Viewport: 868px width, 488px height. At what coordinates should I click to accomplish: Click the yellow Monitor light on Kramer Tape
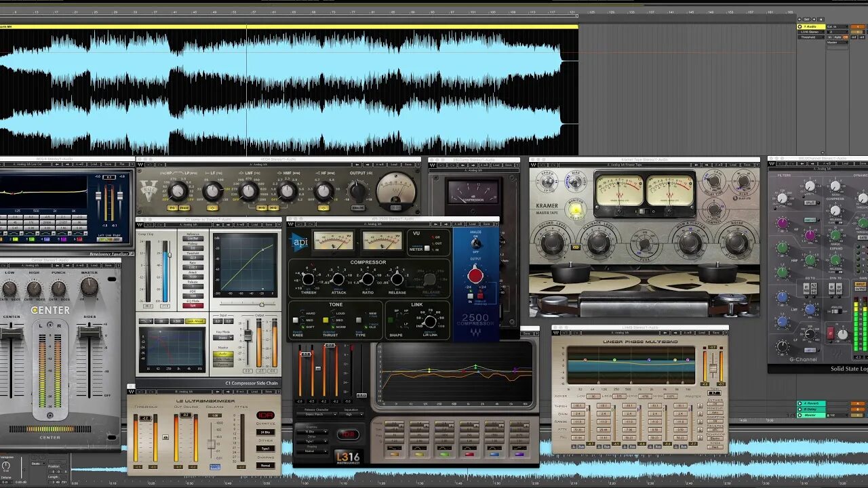tap(576, 210)
